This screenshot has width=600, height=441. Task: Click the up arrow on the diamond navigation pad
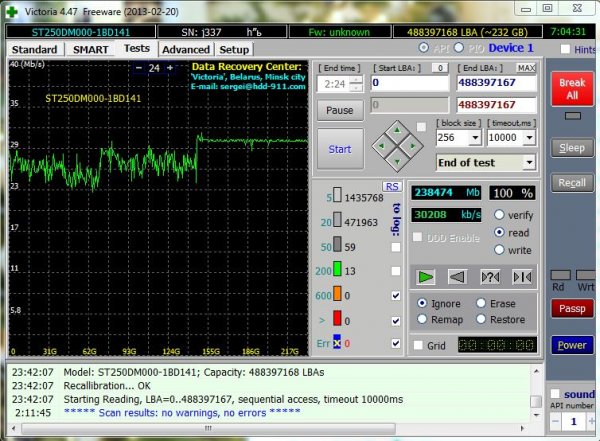397,131
